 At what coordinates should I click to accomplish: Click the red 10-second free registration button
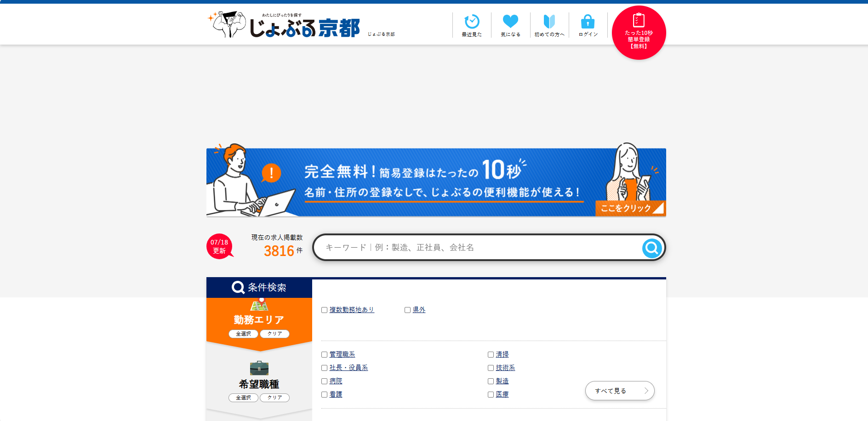click(639, 33)
